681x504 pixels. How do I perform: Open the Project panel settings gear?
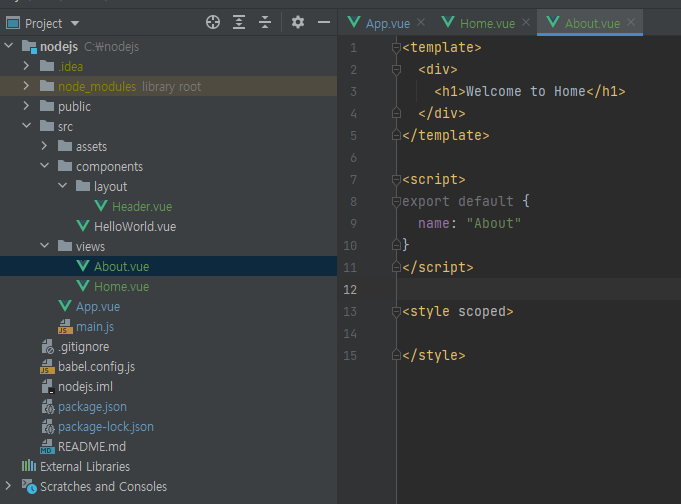298,22
